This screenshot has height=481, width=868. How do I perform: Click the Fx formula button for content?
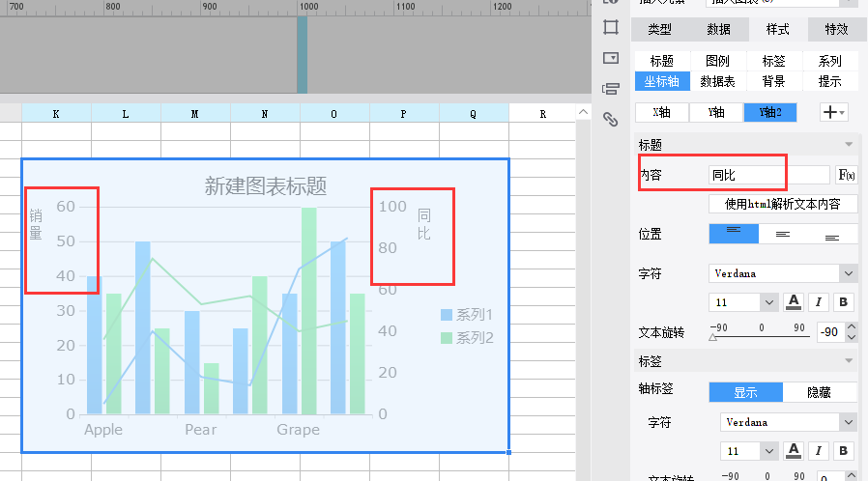(846, 175)
